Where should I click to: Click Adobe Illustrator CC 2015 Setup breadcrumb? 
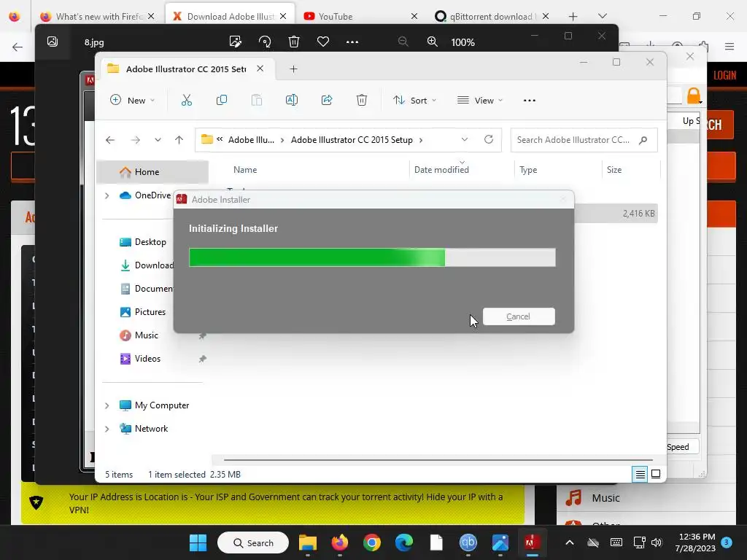coord(352,140)
